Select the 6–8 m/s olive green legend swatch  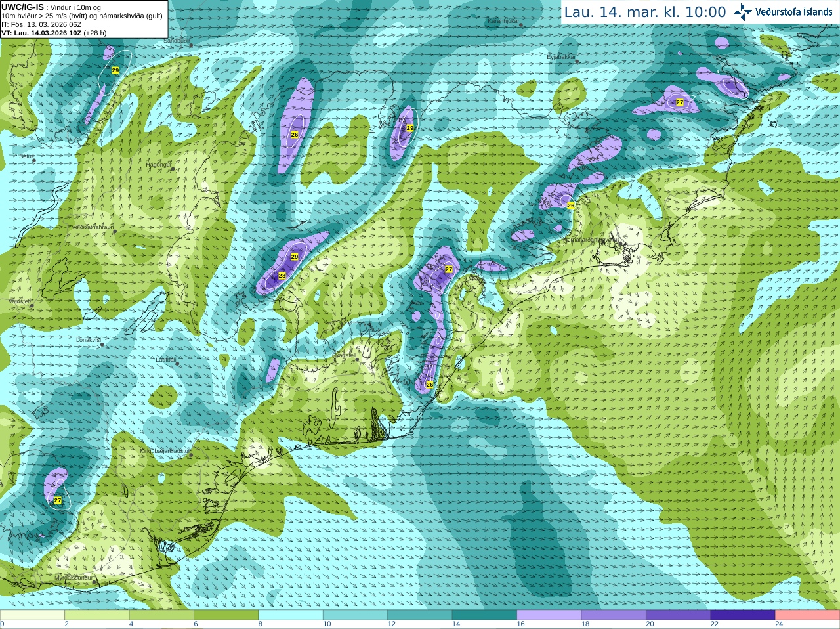(x=226, y=615)
